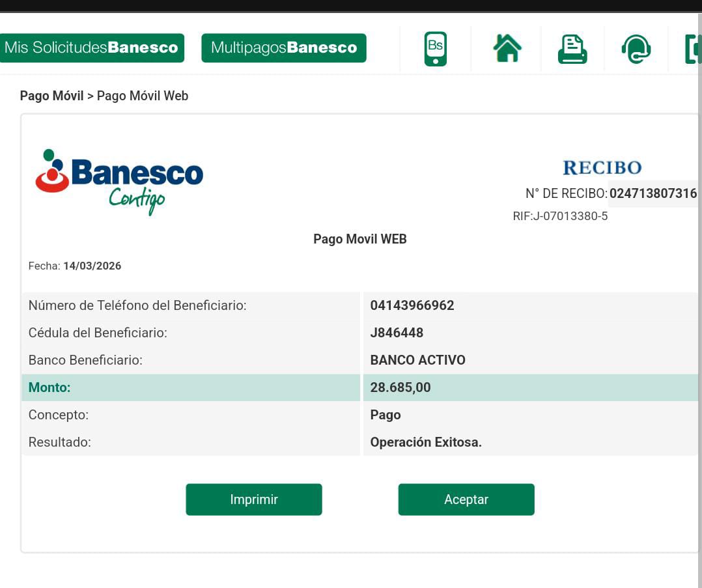Open Multipagos Banesco
This screenshot has width=702, height=588.
(x=284, y=48)
